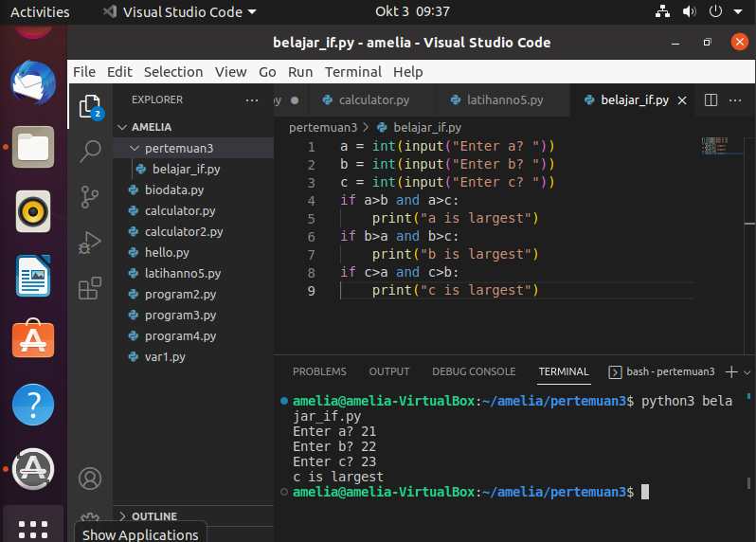Image resolution: width=756 pixels, height=542 pixels.
Task: Open Help from the dock
Action: [x=33, y=404]
